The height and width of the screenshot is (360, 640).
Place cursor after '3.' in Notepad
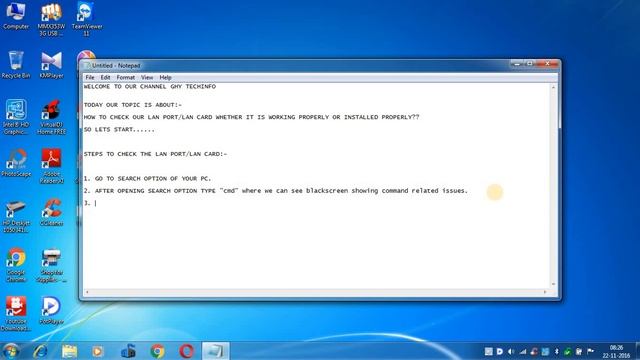(95, 203)
